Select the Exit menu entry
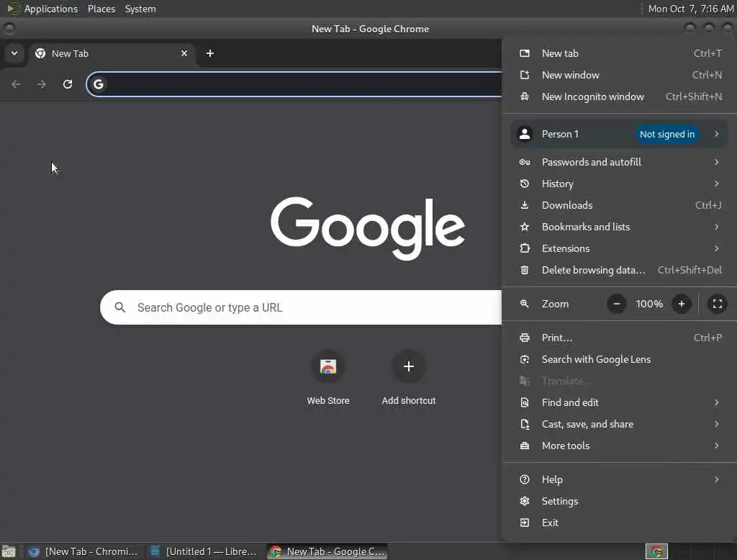The width and height of the screenshot is (737, 560). pyautogui.click(x=620, y=523)
